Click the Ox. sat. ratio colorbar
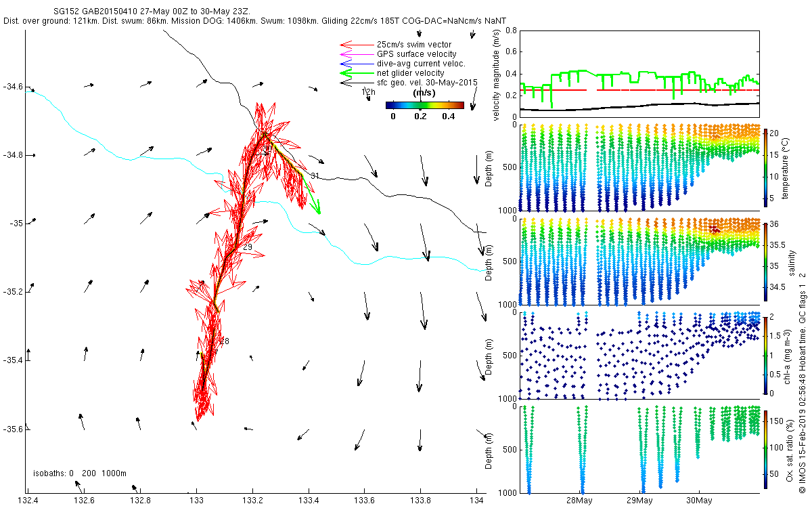This screenshot has width=812, height=508. click(766, 449)
